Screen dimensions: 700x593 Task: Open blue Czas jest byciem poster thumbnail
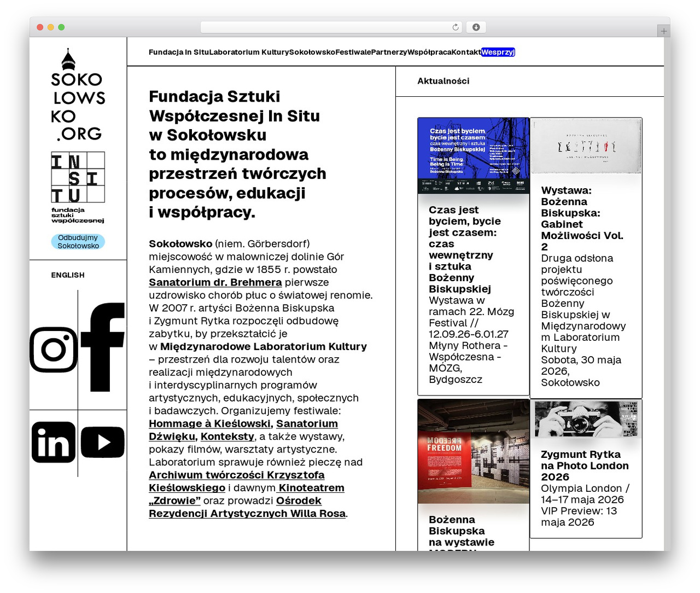[x=474, y=155]
